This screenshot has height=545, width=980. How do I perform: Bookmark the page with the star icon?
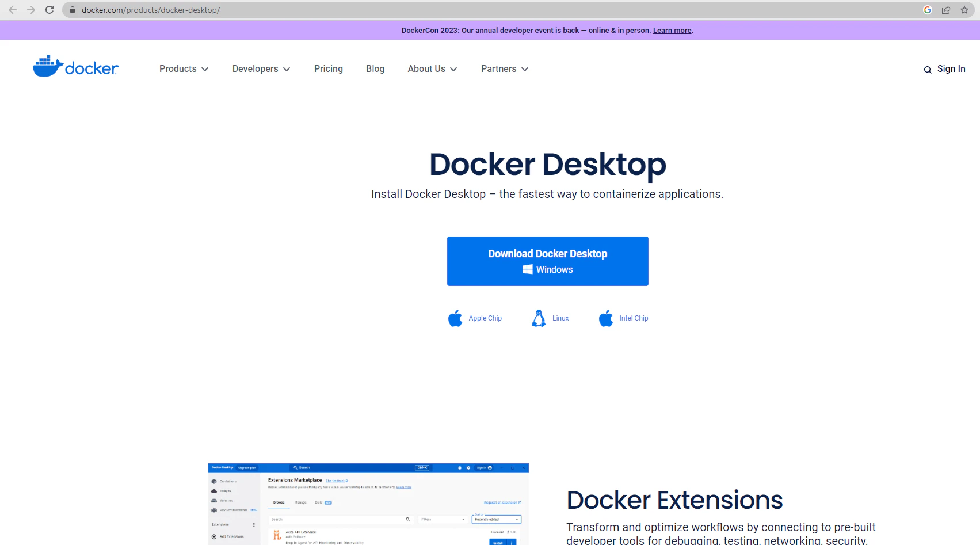pos(965,10)
